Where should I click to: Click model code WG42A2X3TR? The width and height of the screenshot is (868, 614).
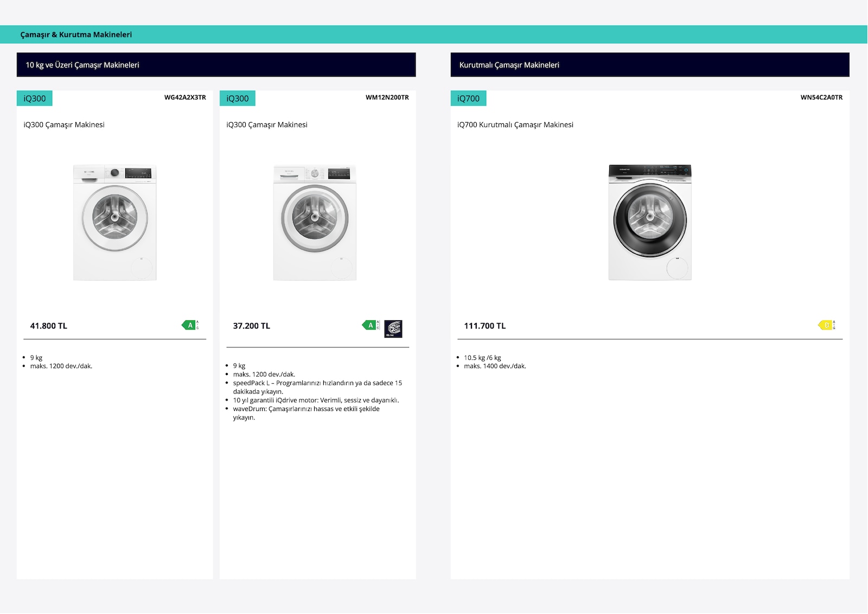185,97
